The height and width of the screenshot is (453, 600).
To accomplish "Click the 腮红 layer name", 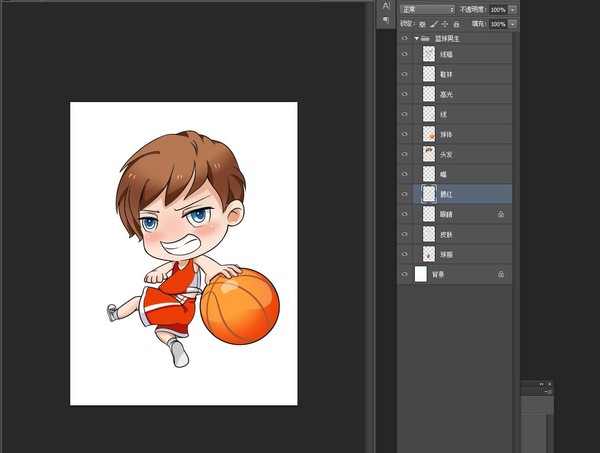I will pyautogui.click(x=446, y=194).
